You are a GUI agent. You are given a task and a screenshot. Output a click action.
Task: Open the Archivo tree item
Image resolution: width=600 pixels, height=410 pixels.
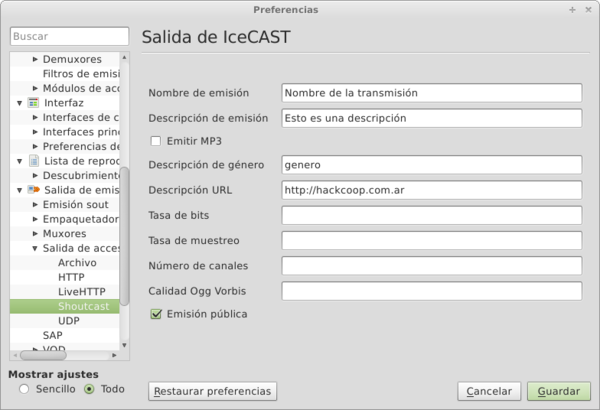point(77,263)
